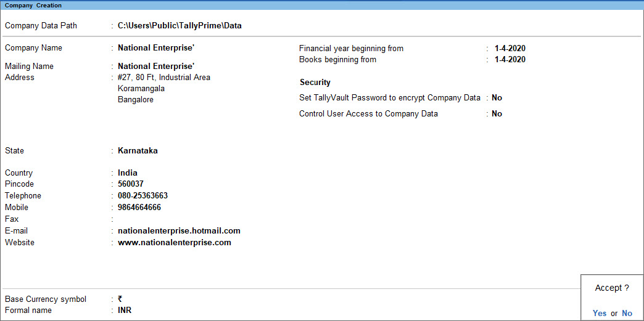Edit the E-mail address field
Image resolution: width=644 pixels, height=321 pixels.
[179, 230]
